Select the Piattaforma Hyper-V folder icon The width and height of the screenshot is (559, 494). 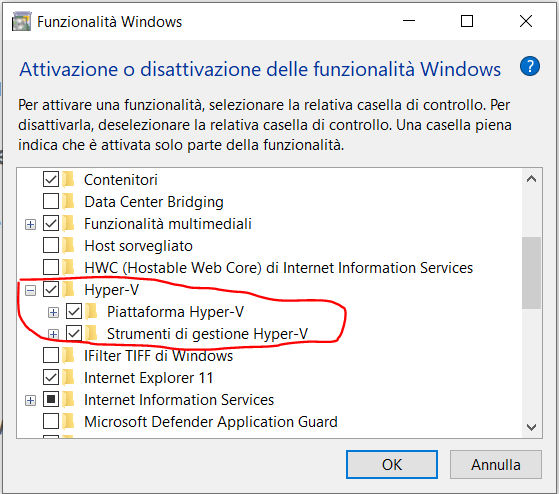pos(92,312)
